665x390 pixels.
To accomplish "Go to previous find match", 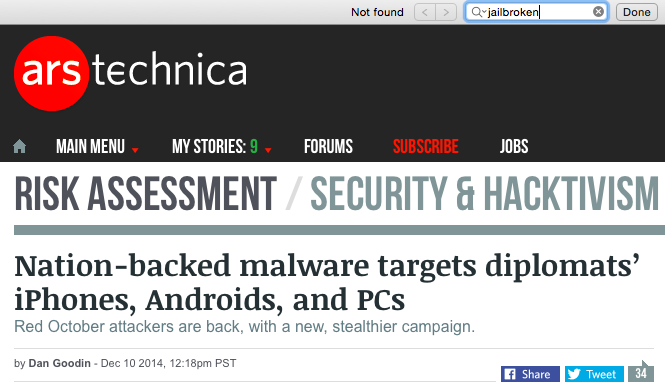I will point(425,12).
